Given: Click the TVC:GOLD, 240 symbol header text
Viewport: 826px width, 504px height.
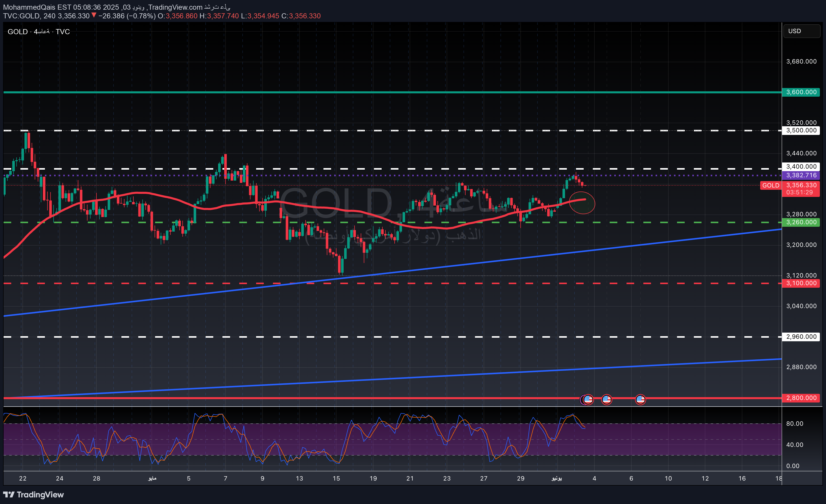Looking at the screenshot, I should [x=30, y=16].
